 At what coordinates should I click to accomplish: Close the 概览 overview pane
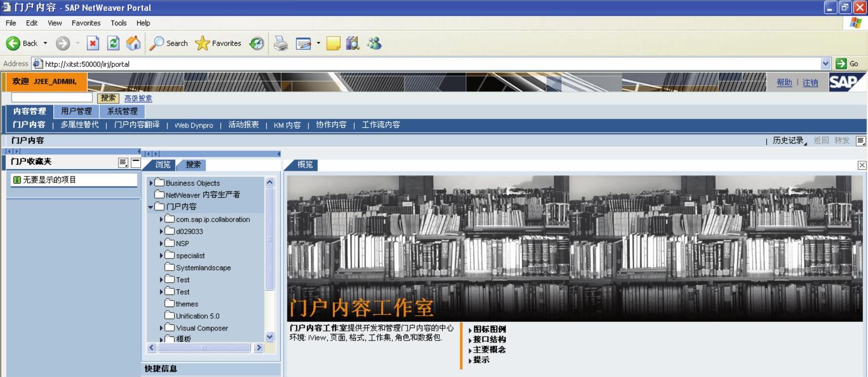click(x=862, y=165)
